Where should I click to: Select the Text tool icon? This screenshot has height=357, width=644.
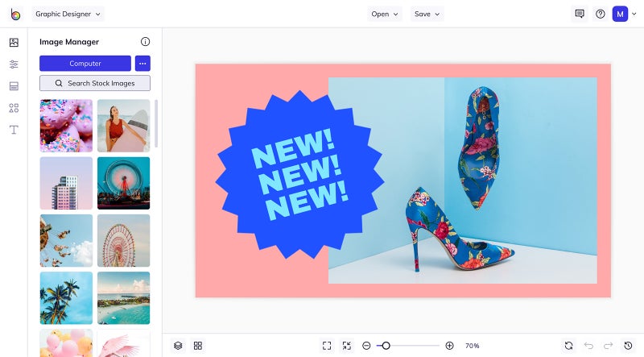click(x=14, y=130)
